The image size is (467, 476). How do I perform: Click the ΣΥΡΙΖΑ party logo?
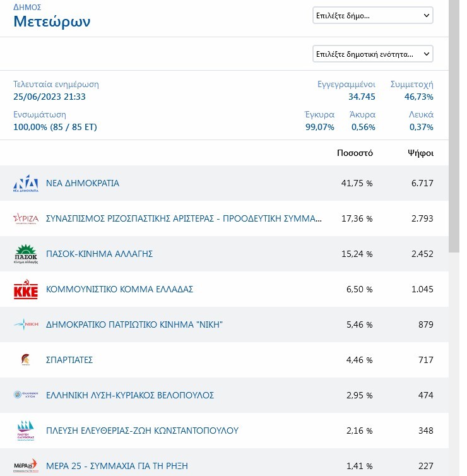tap(26, 219)
